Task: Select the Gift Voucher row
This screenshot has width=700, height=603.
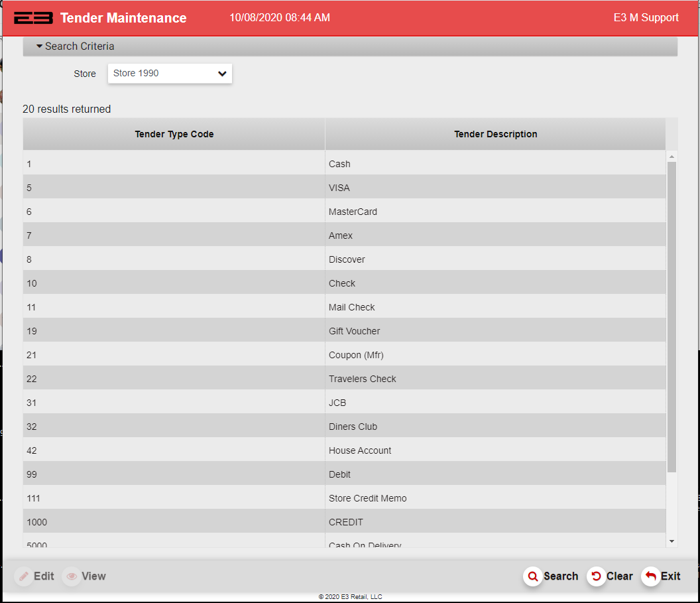Action: [354, 331]
